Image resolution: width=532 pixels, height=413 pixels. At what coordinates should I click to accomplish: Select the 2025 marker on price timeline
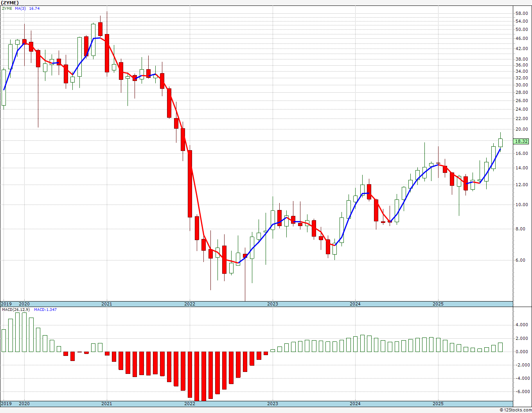pyautogui.click(x=438, y=304)
